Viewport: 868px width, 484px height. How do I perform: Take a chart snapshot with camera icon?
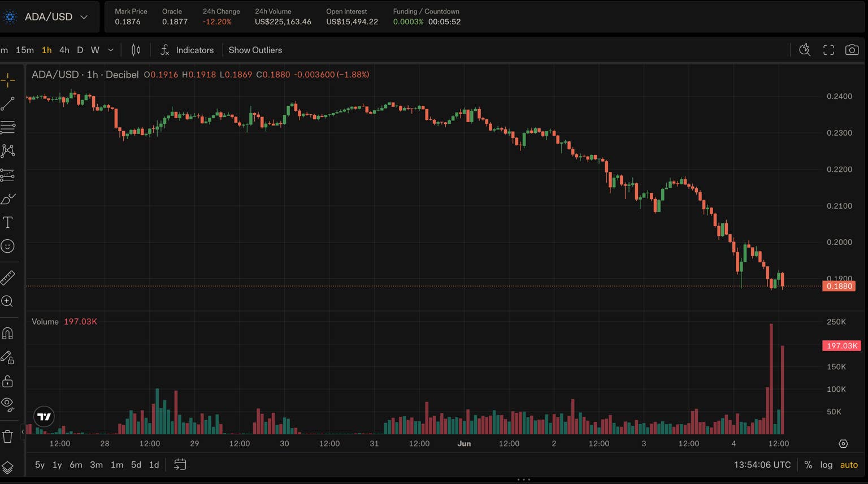pyautogui.click(x=852, y=50)
